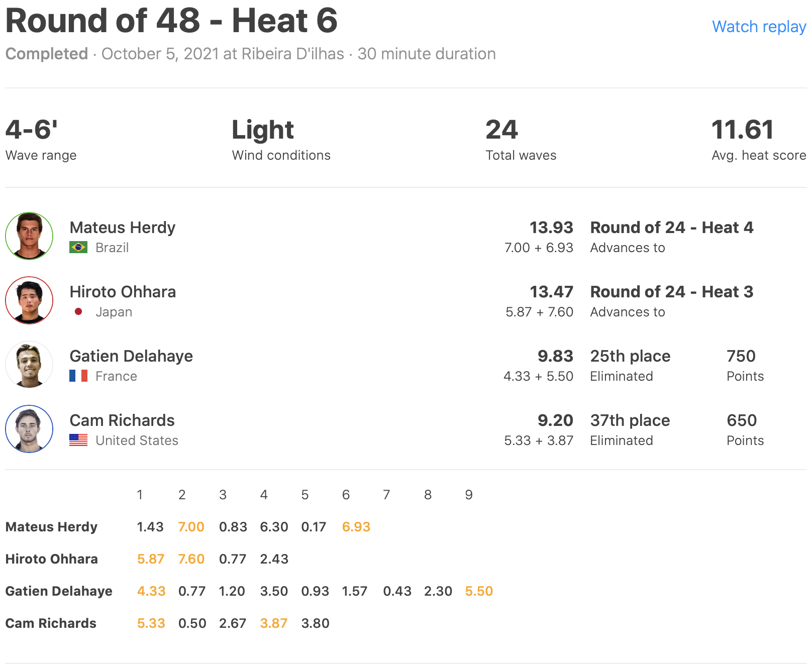This screenshot has height=669, width=812.
Task: Click Mateus Herdy's 13.93 heat total
Action: coord(551,228)
